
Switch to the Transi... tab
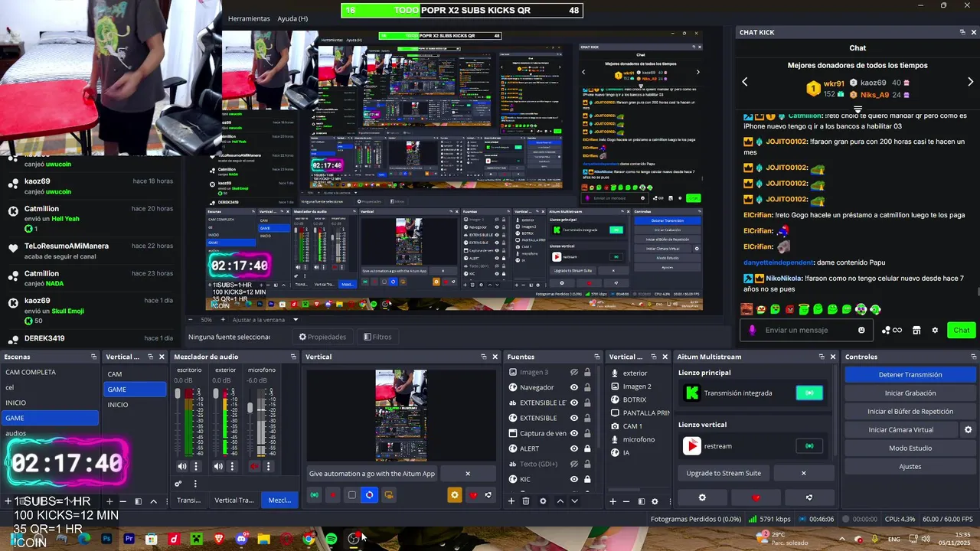(188, 500)
